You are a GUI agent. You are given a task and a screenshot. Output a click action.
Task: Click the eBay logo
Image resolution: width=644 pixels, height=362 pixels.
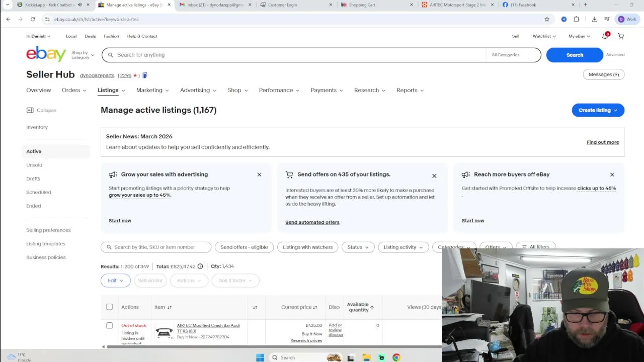tap(46, 54)
